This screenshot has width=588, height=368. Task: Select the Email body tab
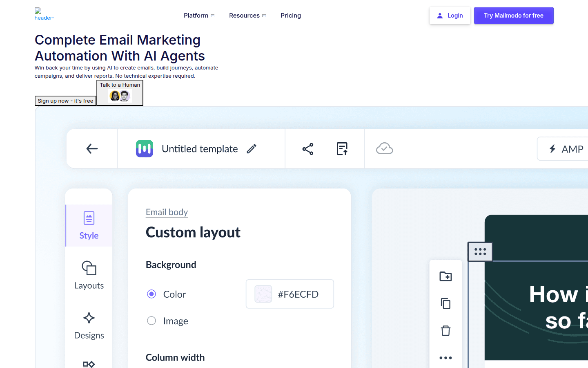click(167, 212)
